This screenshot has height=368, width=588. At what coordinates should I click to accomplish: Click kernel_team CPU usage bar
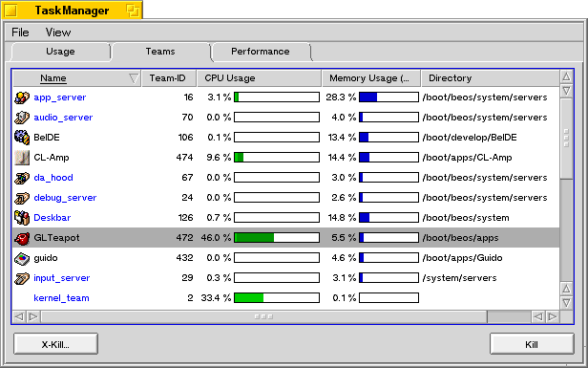(277, 298)
